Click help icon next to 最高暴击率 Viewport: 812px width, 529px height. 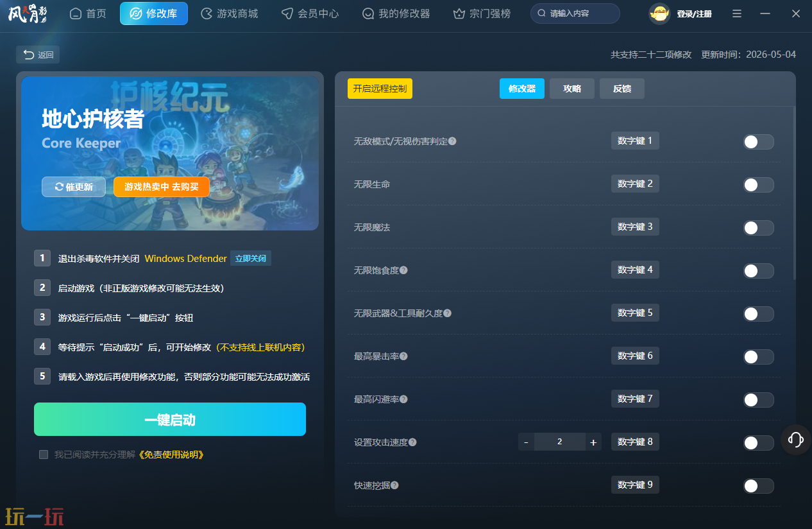click(403, 356)
